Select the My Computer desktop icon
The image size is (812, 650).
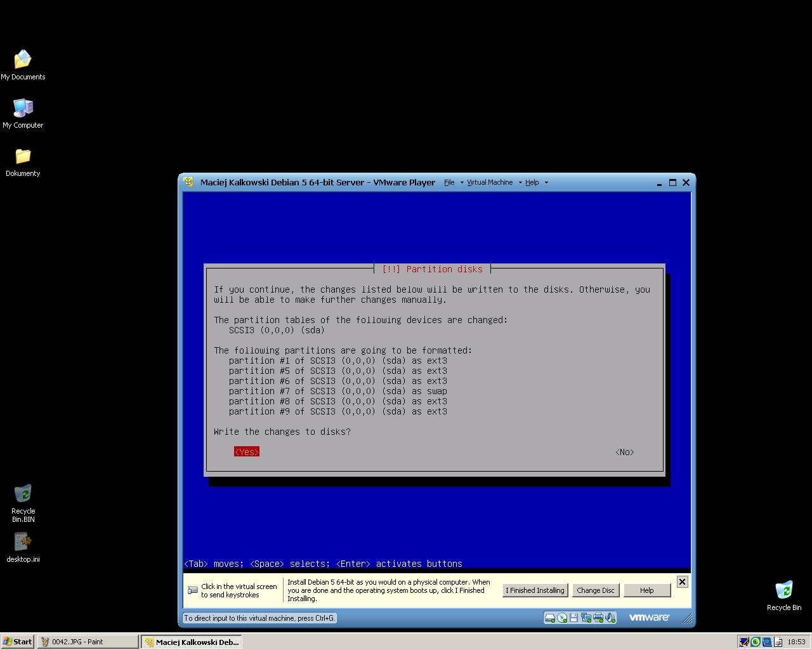pyautogui.click(x=23, y=114)
